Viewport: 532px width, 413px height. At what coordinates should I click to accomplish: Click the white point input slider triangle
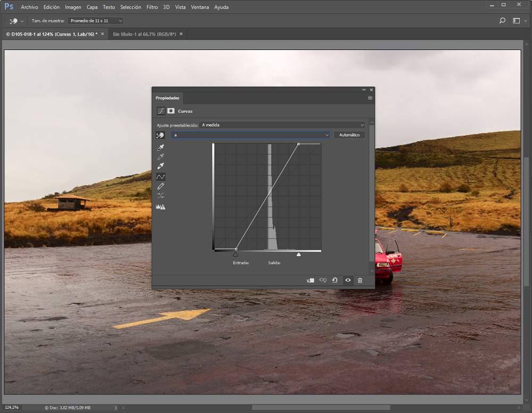coord(298,255)
